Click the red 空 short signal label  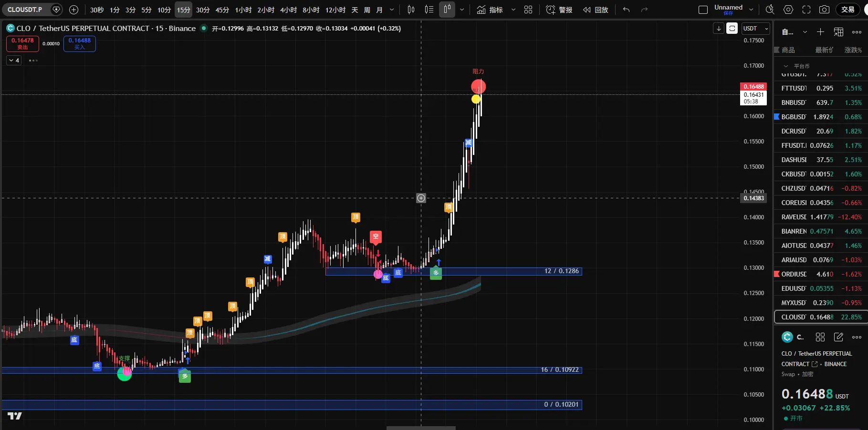[x=376, y=237]
